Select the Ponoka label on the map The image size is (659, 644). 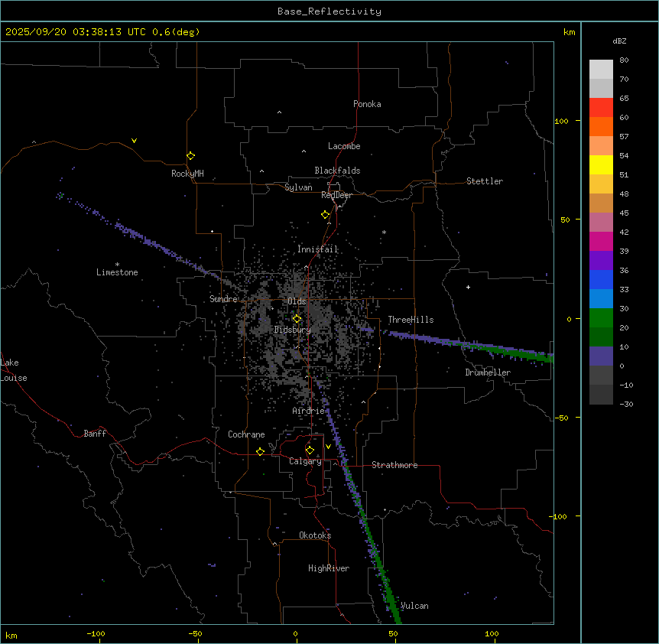(x=367, y=104)
